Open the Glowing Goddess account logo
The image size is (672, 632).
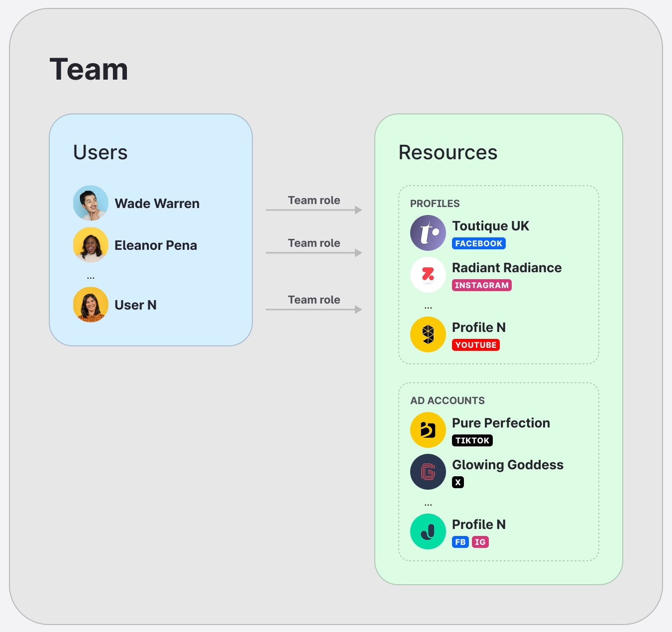point(428,472)
